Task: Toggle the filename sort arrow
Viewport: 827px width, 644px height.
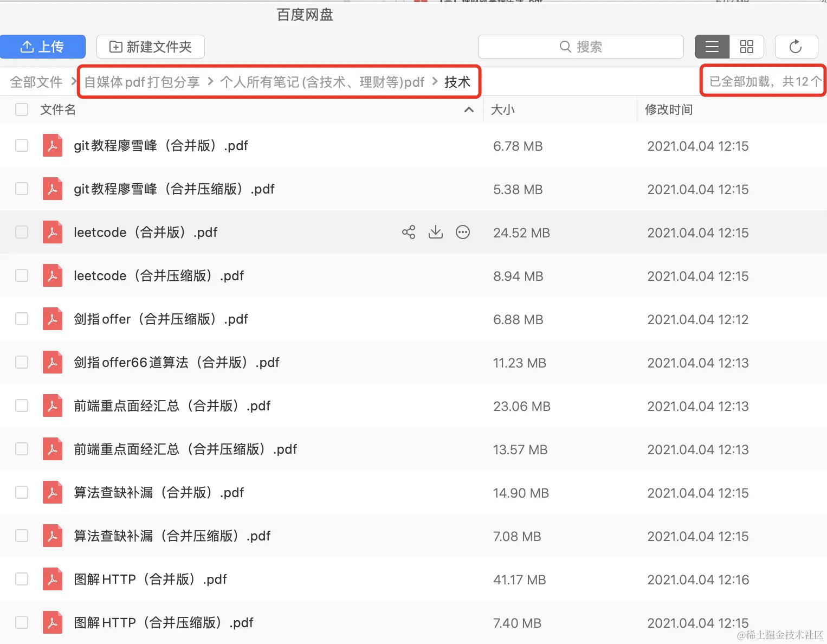Action: [469, 110]
